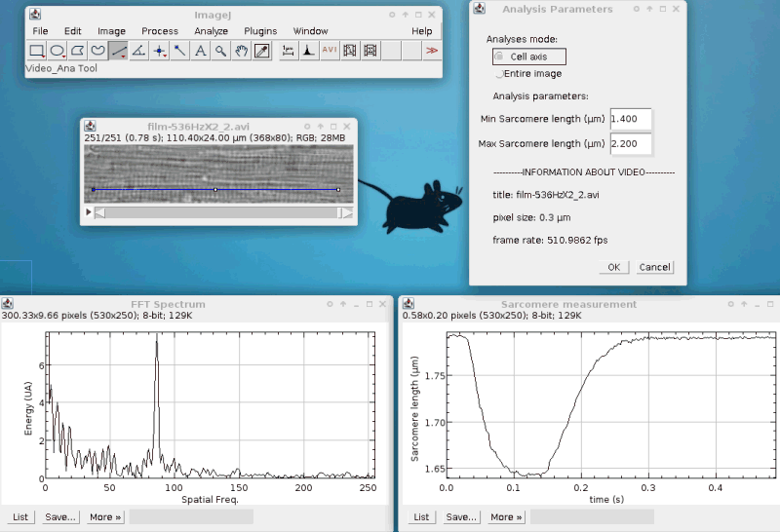Click OK in Analysis Parameters dialog

613,267
